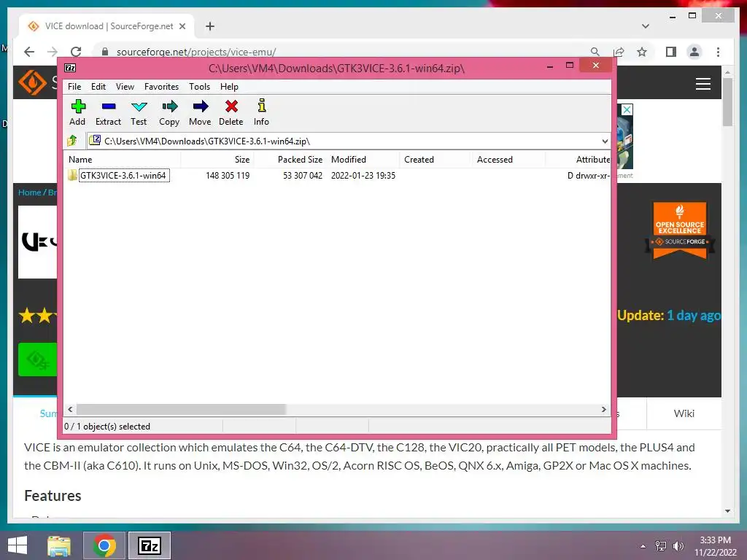747x560 pixels.
Task: Open the File menu in 7-Zip
Action: tap(74, 87)
